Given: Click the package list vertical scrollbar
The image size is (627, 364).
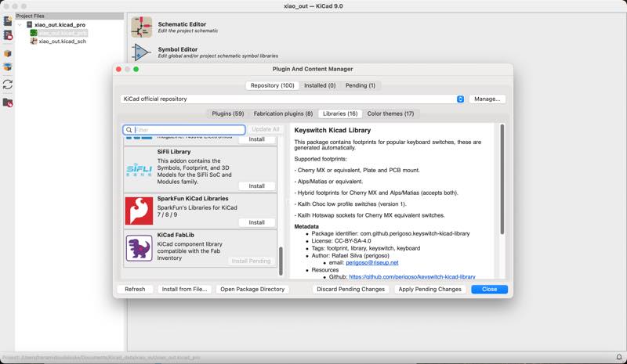Looking at the screenshot, I should pos(281,261).
